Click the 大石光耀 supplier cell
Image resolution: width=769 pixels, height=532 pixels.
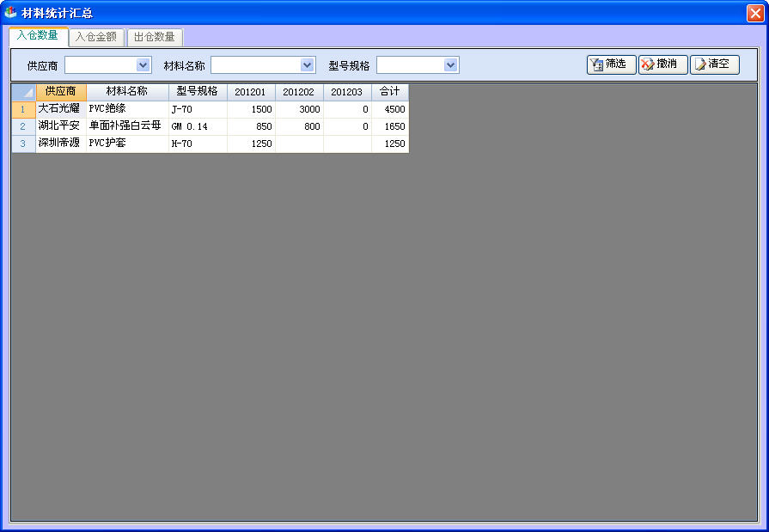coord(60,109)
